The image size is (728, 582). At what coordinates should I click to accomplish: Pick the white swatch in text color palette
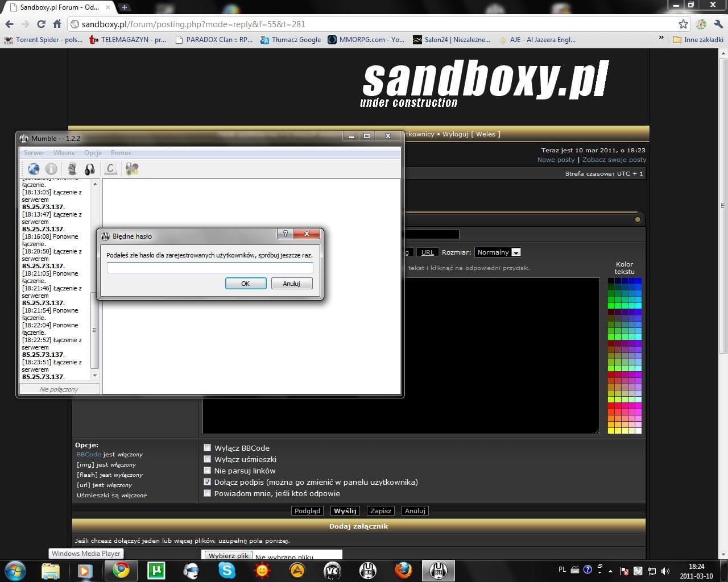pyautogui.click(x=639, y=431)
